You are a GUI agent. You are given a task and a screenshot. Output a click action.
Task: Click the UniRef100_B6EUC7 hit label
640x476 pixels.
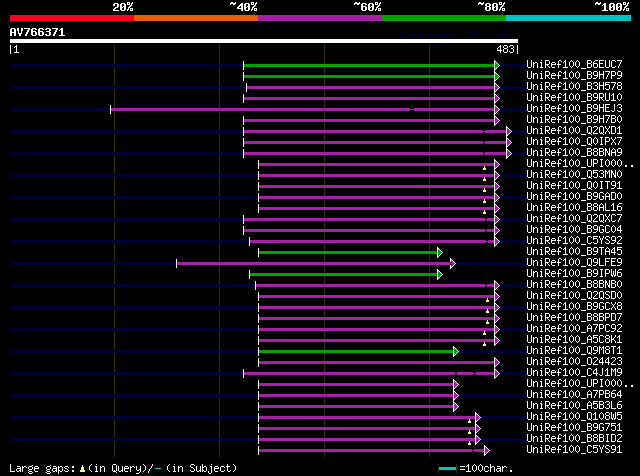click(x=574, y=65)
